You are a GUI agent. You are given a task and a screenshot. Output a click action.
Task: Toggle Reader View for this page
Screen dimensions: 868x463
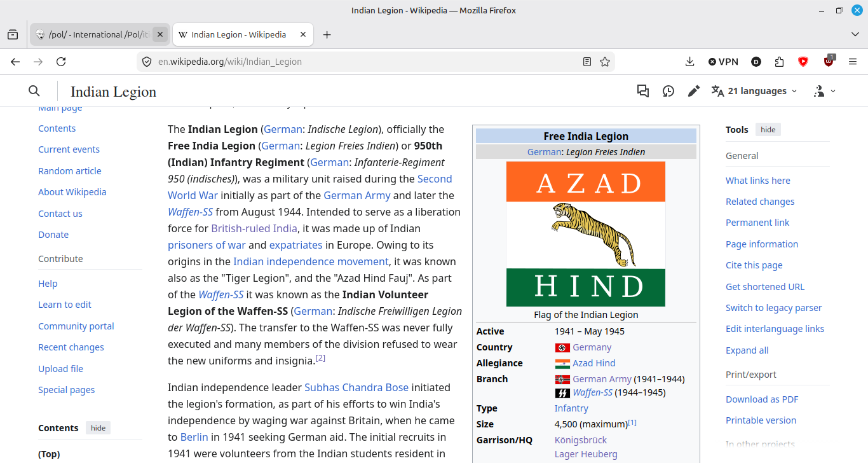tap(587, 62)
